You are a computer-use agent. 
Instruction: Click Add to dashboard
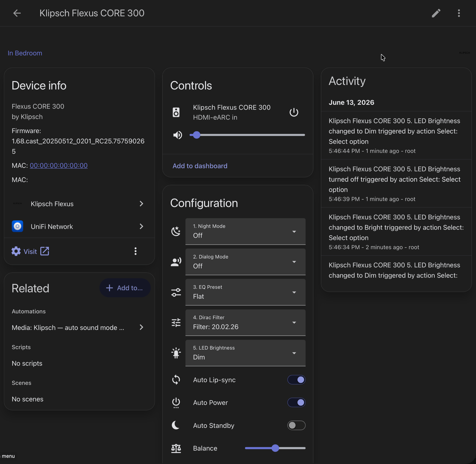pos(200,166)
